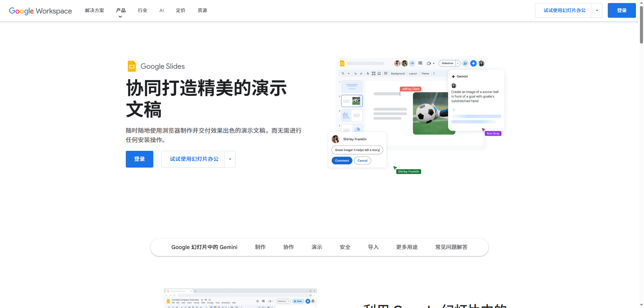Click the yellow Google Slides icon
This screenshot has height=308, width=644.
pos(132,66)
